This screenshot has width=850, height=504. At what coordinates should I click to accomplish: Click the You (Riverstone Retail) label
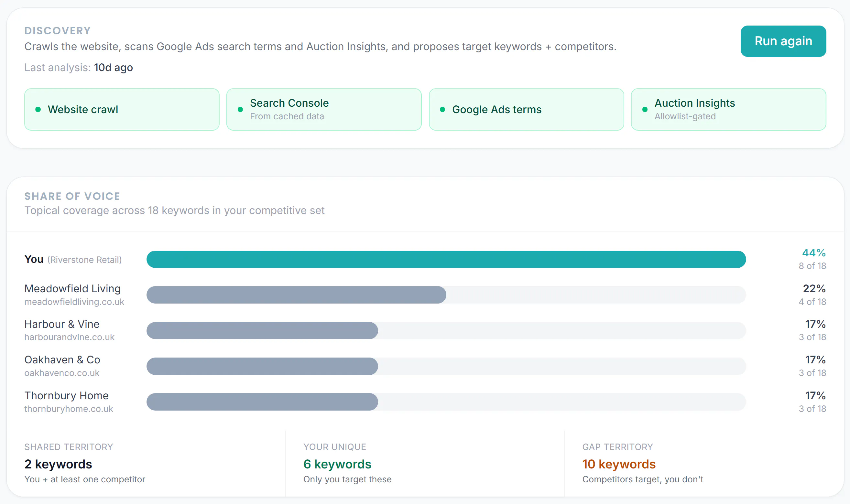73,260
